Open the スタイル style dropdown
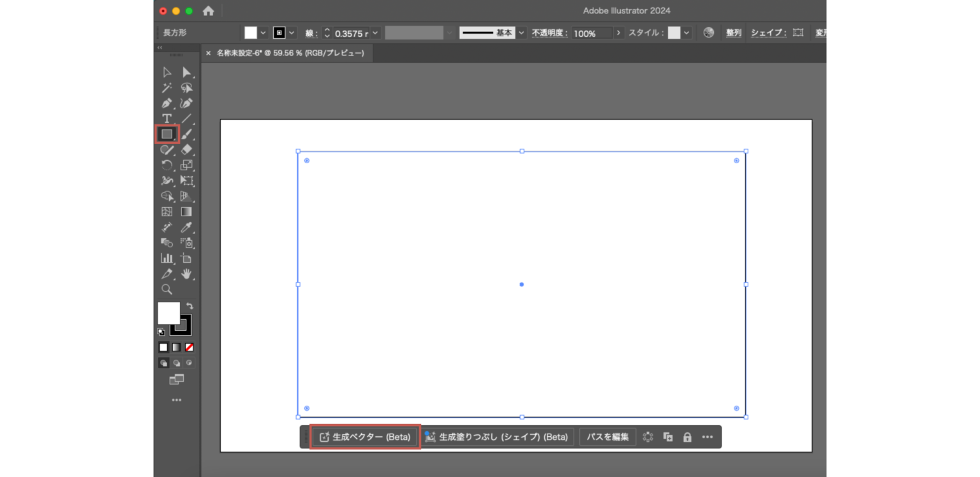This screenshot has height=477, width=980. (x=688, y=33)
